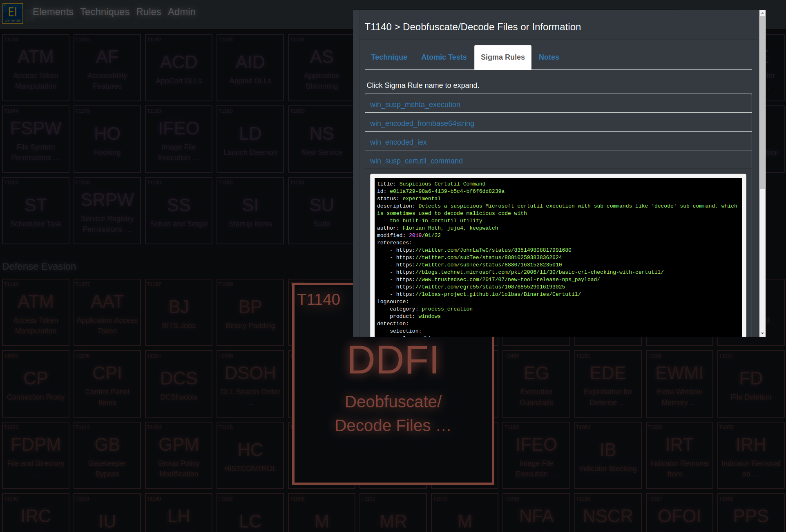This screenshot has width=786, height=532.
Task: Open the New Service tile
Action: (x=322, y=139)
